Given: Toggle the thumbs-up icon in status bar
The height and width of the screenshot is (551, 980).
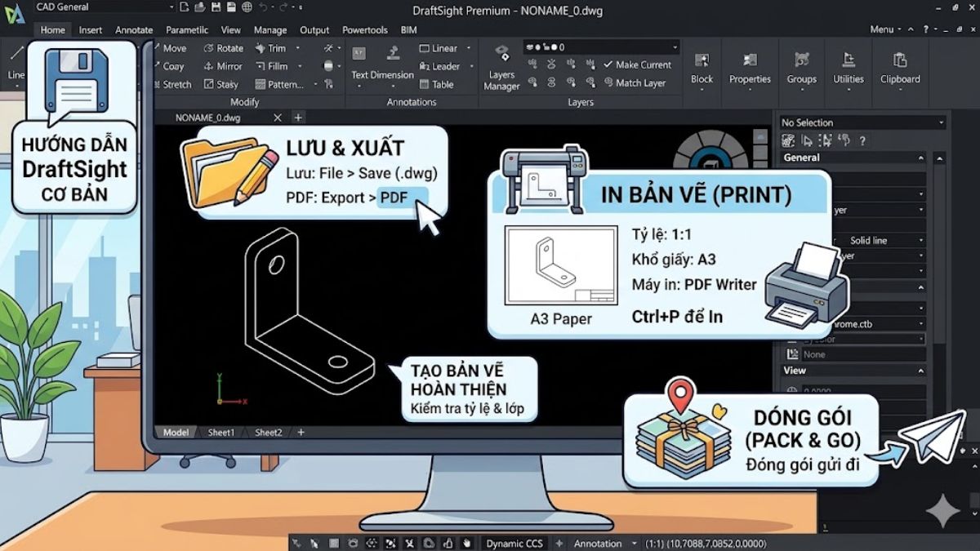Looking at the screenshot, I should tap(448, 543).
